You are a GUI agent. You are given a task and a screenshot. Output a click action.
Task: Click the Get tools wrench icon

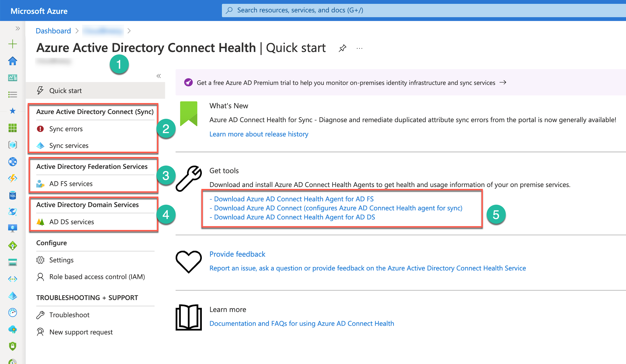tap(189, 178)
